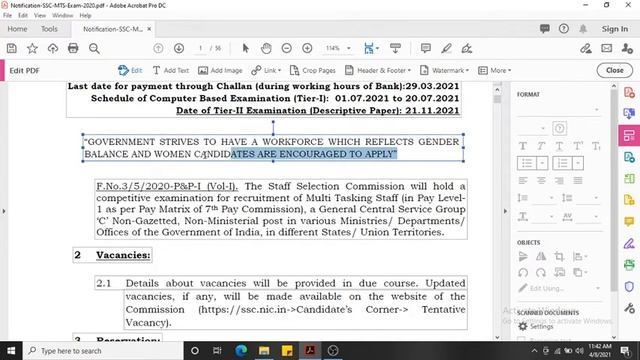Click the share with others person icon
Image resolution: width=640 pixels, height=360 pixels.
(x=627, y=49)
